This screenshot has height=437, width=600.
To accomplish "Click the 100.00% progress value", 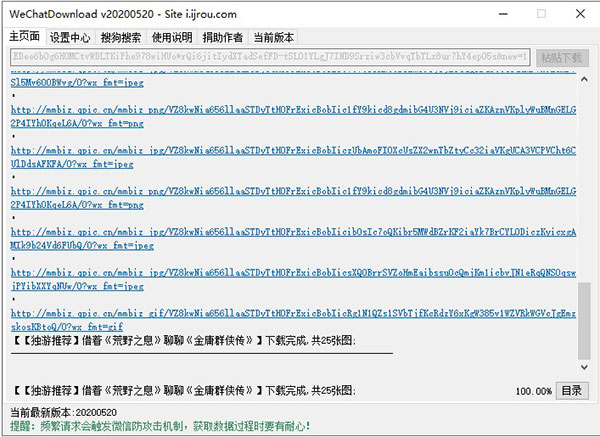I will 533,391.
